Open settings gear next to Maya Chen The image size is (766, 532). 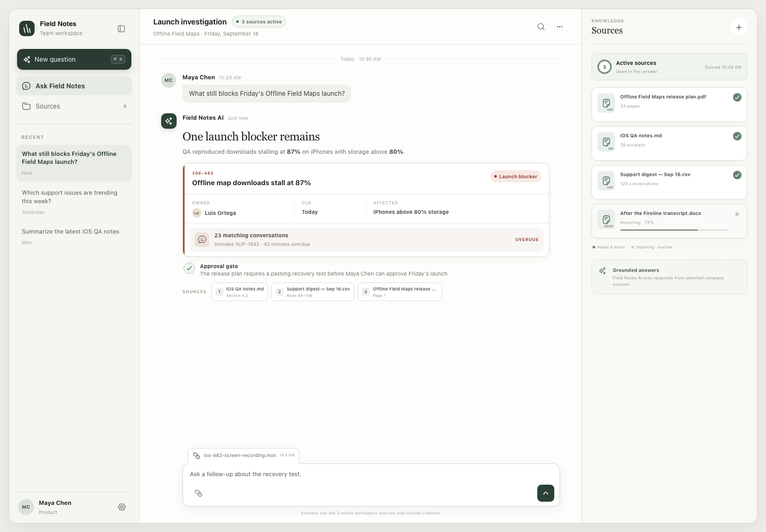[122, 507]
